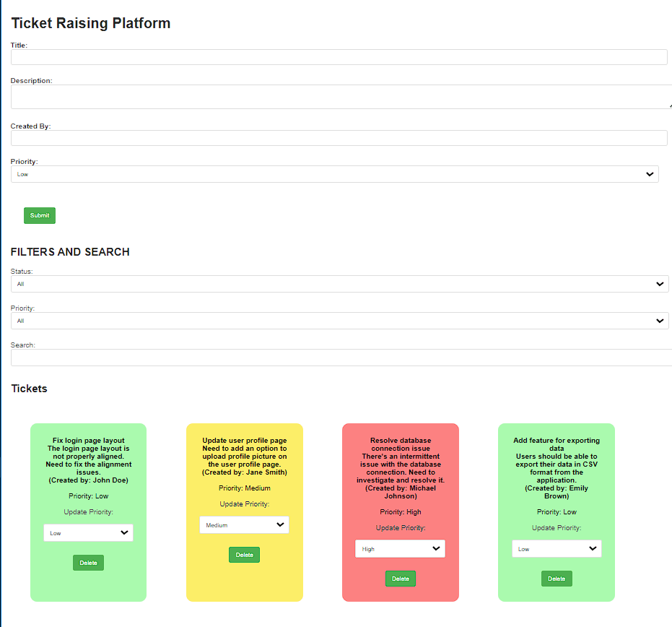Expand the Status filter dropdown
This screenshot has width=672, height=627.
(339, 284)
